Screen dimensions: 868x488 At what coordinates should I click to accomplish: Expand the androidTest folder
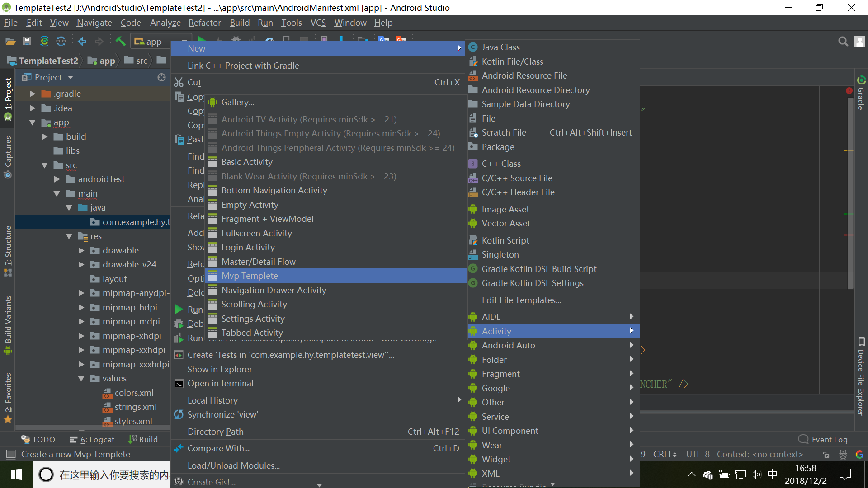(x=57, y=179)
